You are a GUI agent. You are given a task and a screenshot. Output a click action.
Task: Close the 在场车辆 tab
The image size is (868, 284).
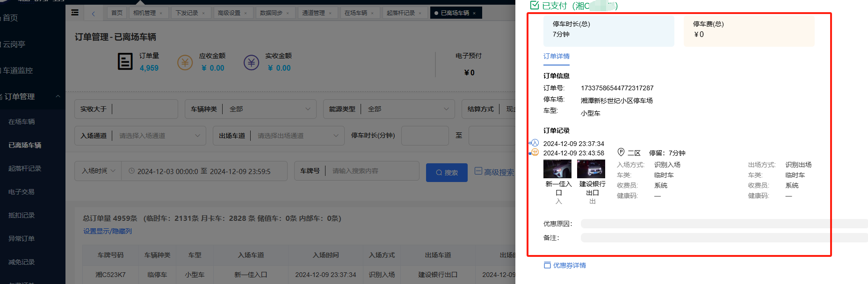click(x=372, y=14)
